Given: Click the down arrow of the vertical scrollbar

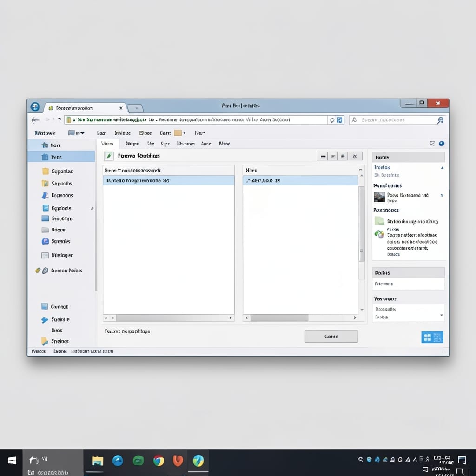Looking at the screenshot, I should (x=362, y=309).
